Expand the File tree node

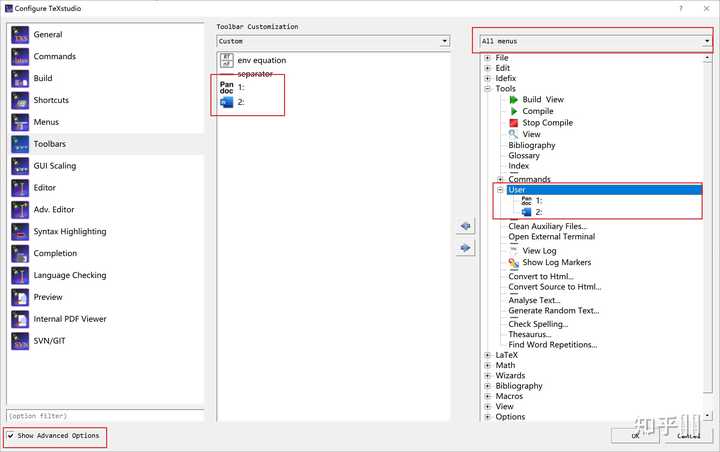(488, 58)
